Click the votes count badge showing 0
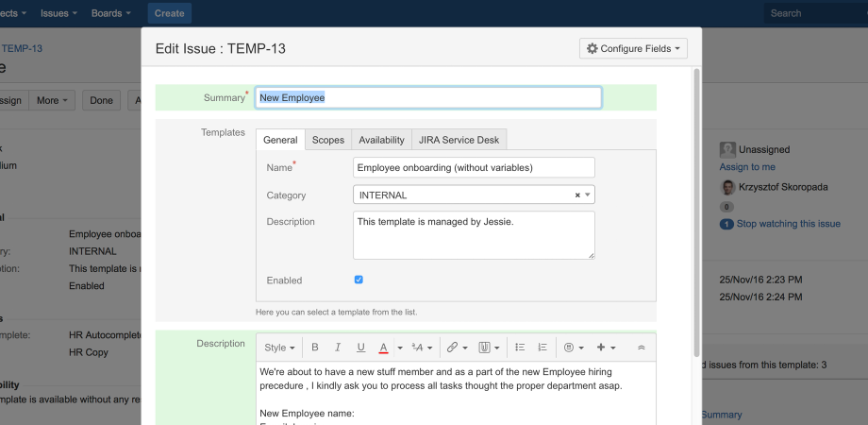Image resolution: width=868 pixels, height=425 pixels. [x=726, y=207]
